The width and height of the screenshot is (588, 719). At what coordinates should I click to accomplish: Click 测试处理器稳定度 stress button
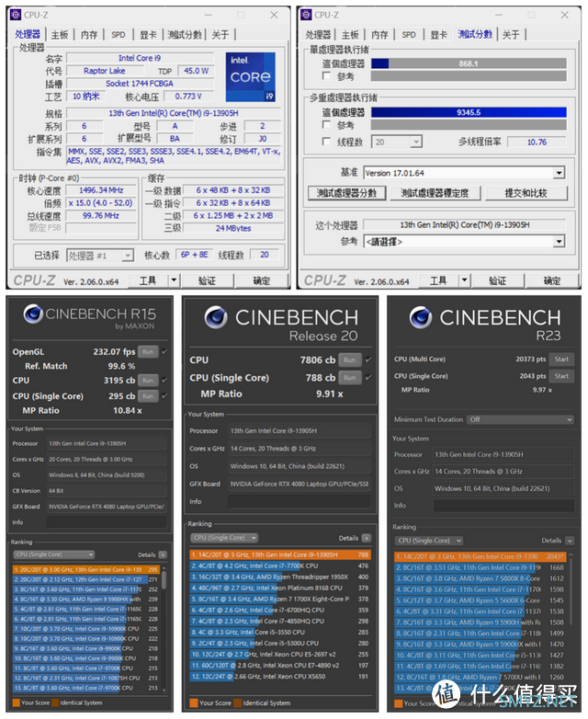click(435, 193)
